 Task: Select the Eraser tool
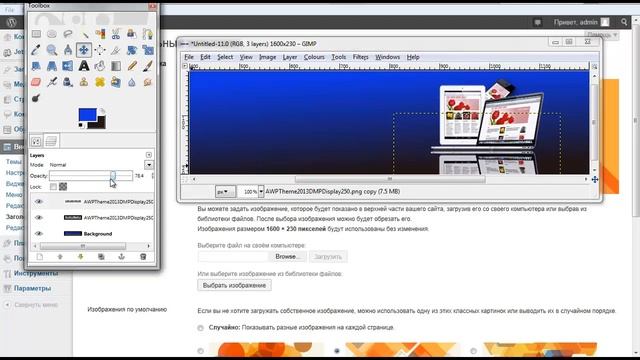[36, 82]
